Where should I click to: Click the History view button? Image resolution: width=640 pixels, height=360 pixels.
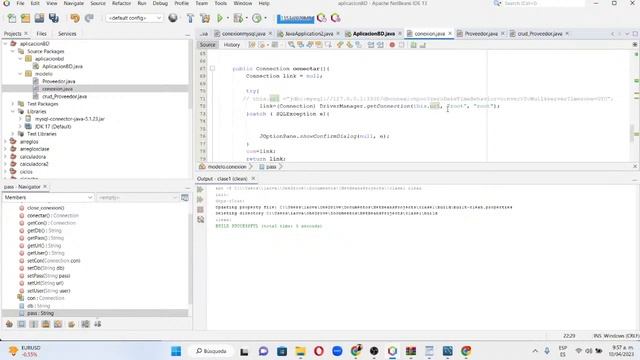pyautogui.click(x=231, y=45)
